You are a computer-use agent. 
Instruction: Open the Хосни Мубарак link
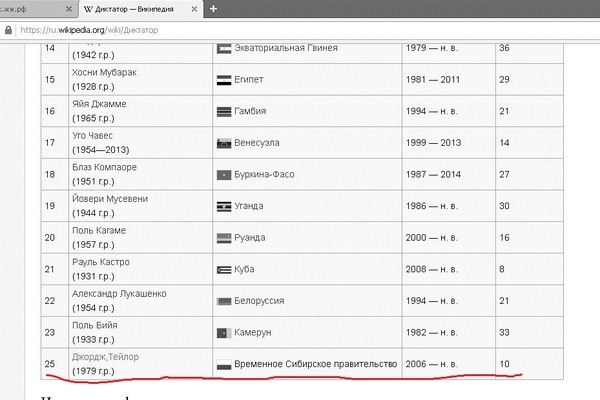click(x=104, y=72)
